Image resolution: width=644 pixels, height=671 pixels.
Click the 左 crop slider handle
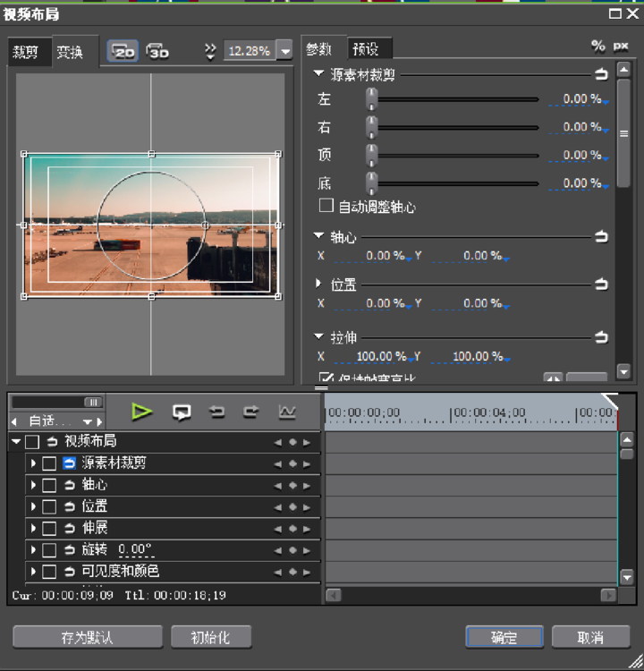[371, 99]
